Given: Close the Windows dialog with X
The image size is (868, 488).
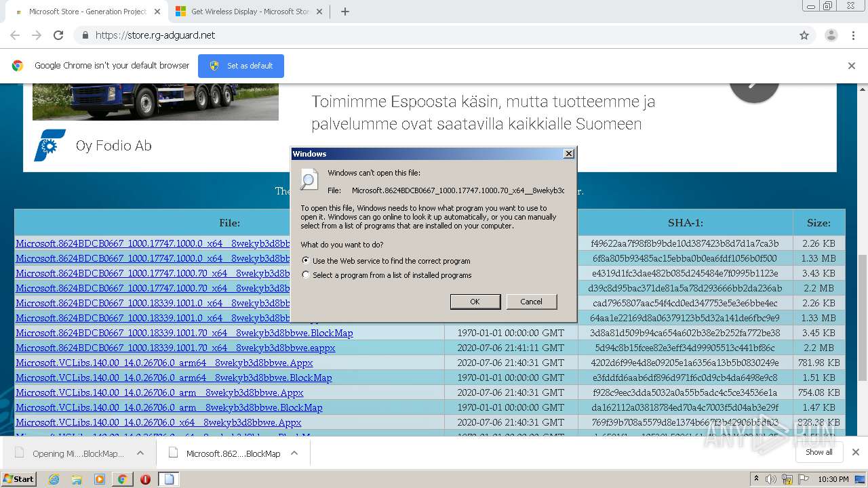Looking at the screenshot, I should tap(569, 154).
